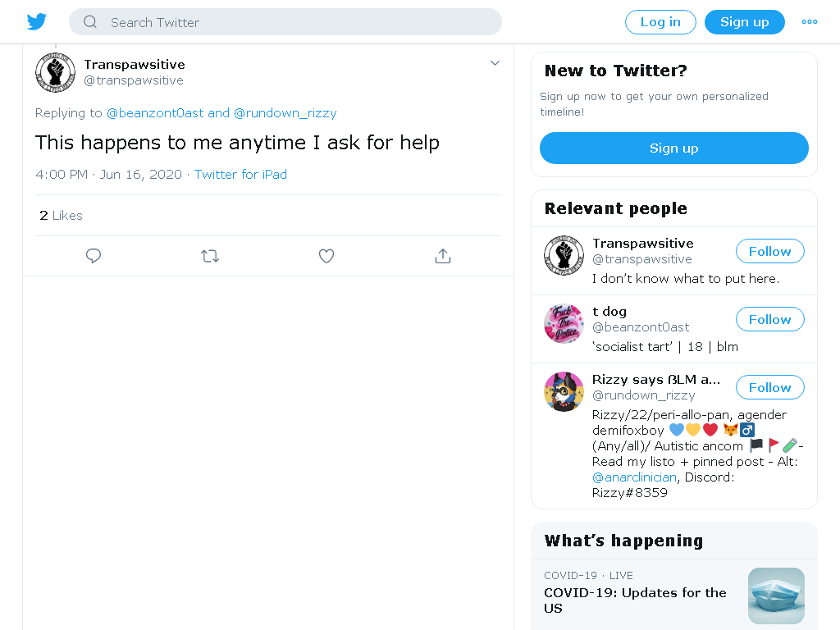Open the @anarclinician link in Rizzy's bio
The image size is (840, 630).
click(x=634, y=477)
